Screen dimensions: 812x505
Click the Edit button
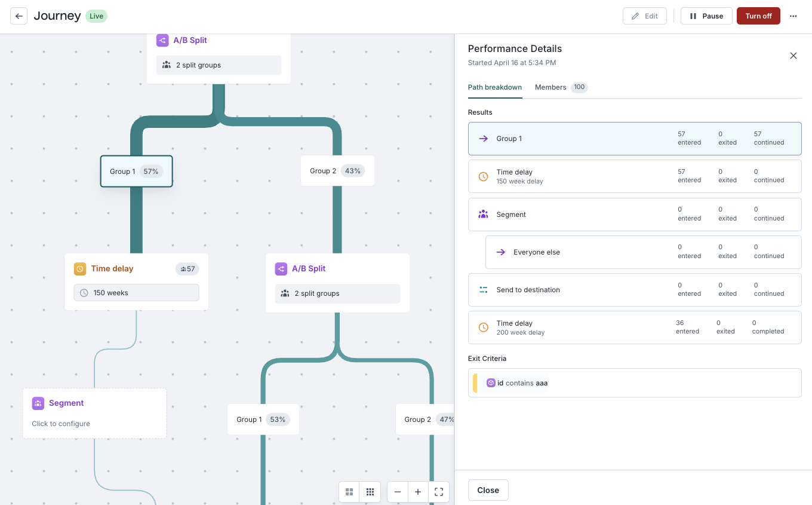click(x=645, y=16)
